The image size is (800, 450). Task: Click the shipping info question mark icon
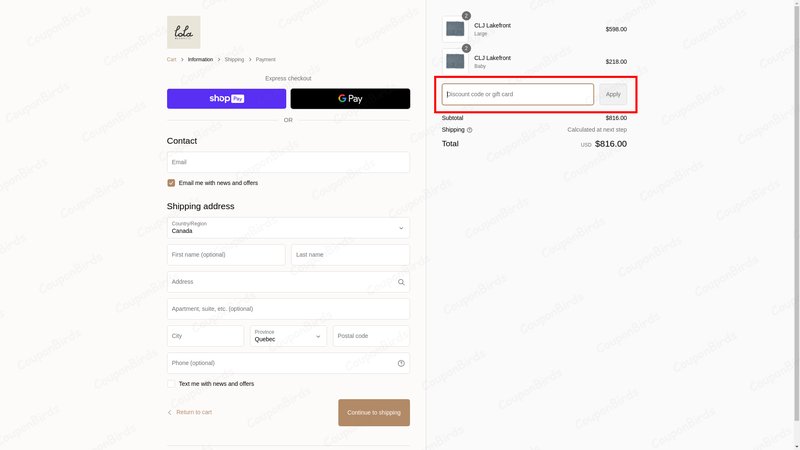[x=469, y=130]
